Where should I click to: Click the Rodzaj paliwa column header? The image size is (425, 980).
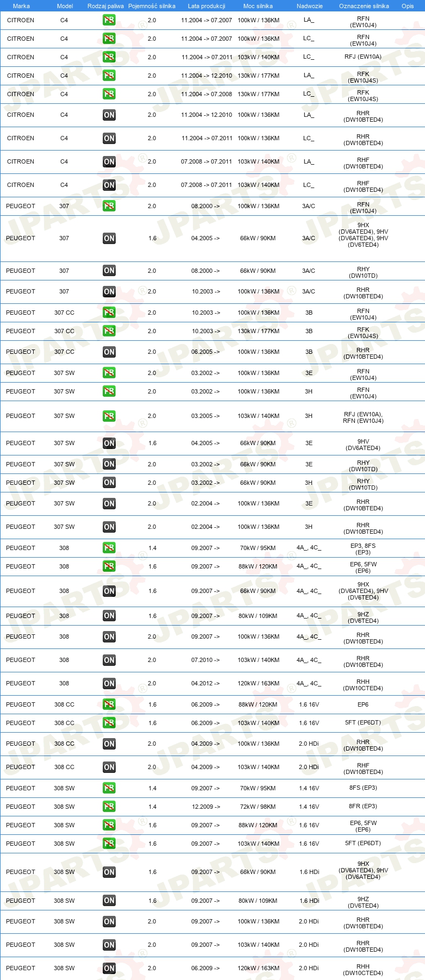105,6
